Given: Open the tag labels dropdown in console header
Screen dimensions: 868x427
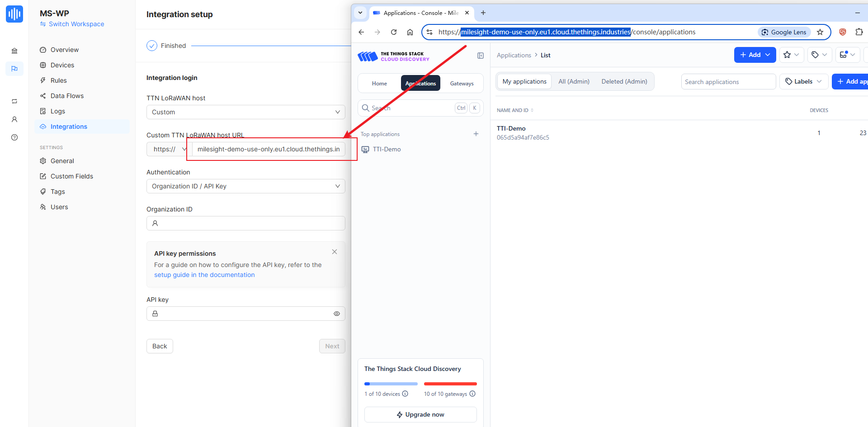Looking at the screenshot, I should point(819,55).
